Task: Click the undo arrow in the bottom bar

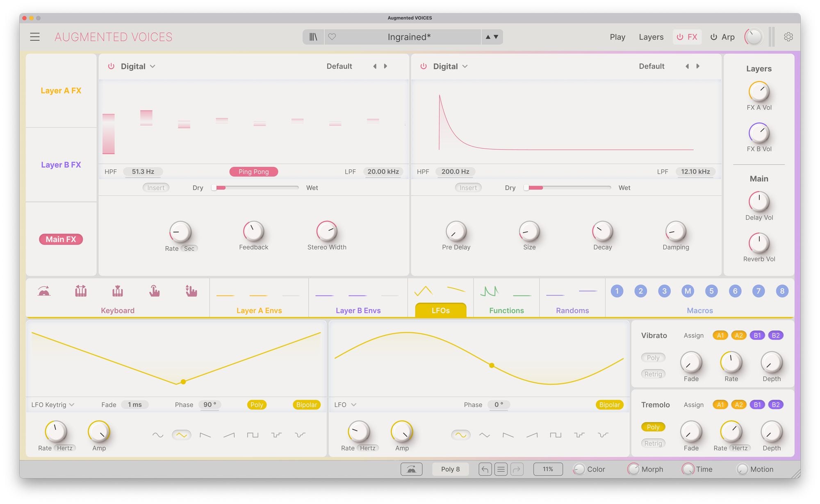Action: (x=485, y=469)
